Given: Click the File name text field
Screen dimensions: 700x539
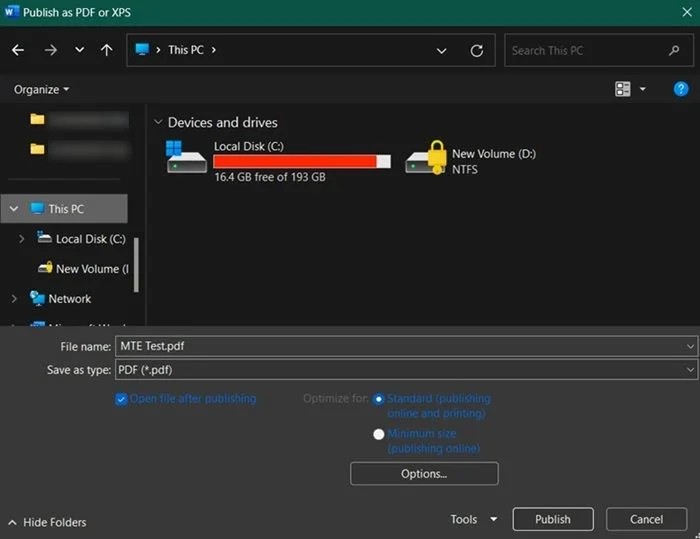Looking at the screenshot, I should pyautogui.click(x=400, y=346).
